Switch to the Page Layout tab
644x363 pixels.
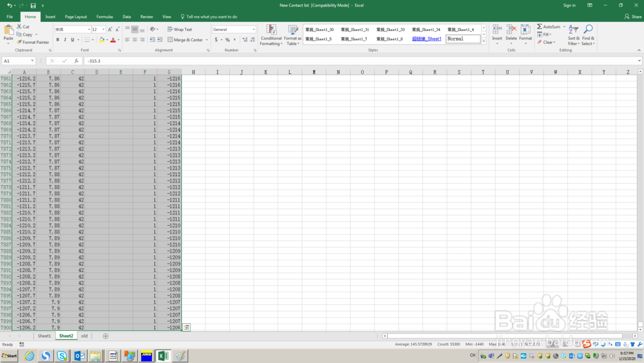(x=75, y=17)
